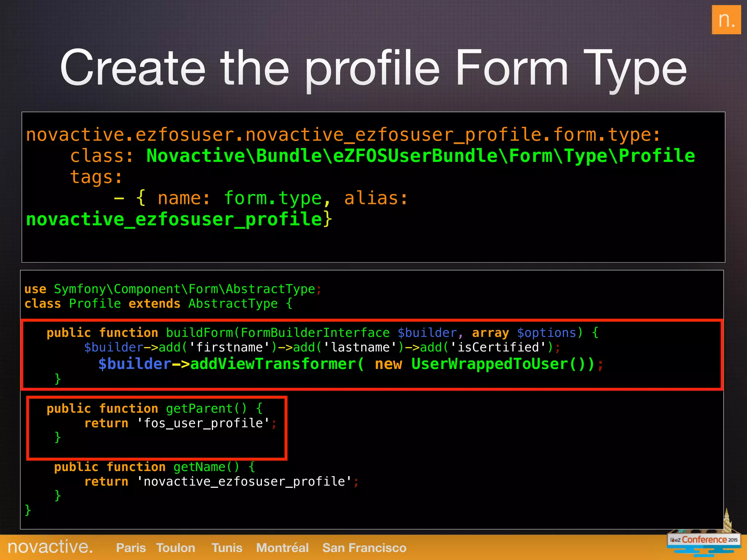
Task: Select San Francisco in the footer
Action: point(364,548)
